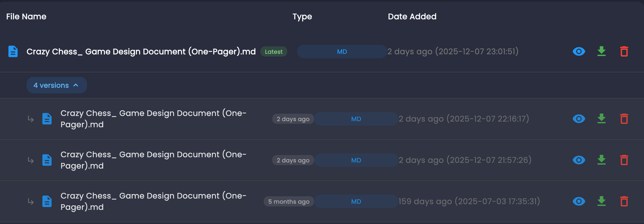The image size is (644, 224).
Task: View the version added at 22:16:17
Action: click(x=579, y=119)
